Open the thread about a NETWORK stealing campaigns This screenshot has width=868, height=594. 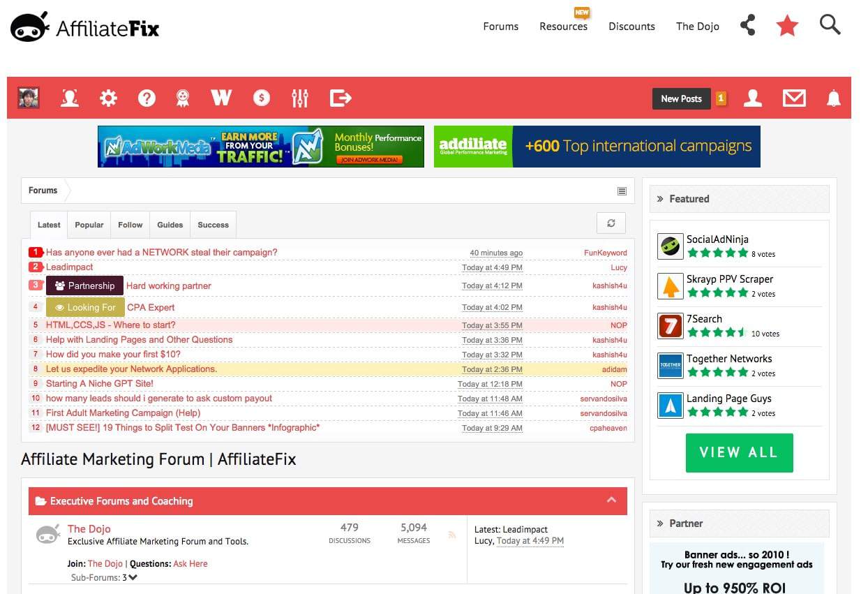point(160,252)
